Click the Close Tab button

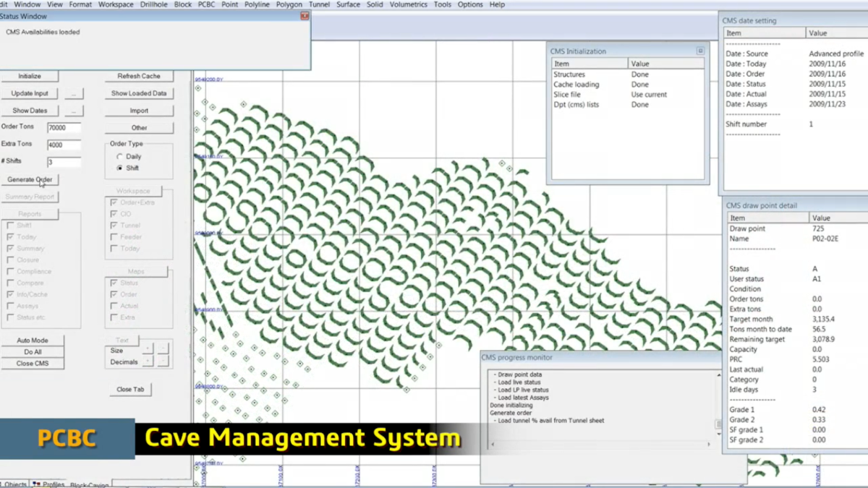(x=130, y=390)
